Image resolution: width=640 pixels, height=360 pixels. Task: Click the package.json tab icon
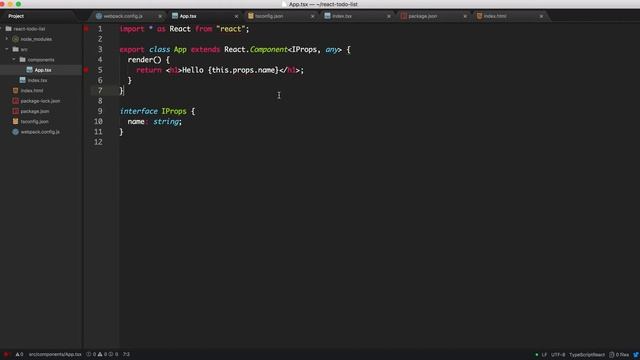[404, 16]
